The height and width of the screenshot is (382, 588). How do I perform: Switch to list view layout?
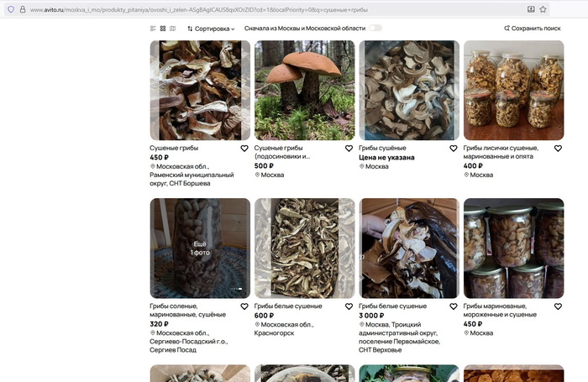153,28
